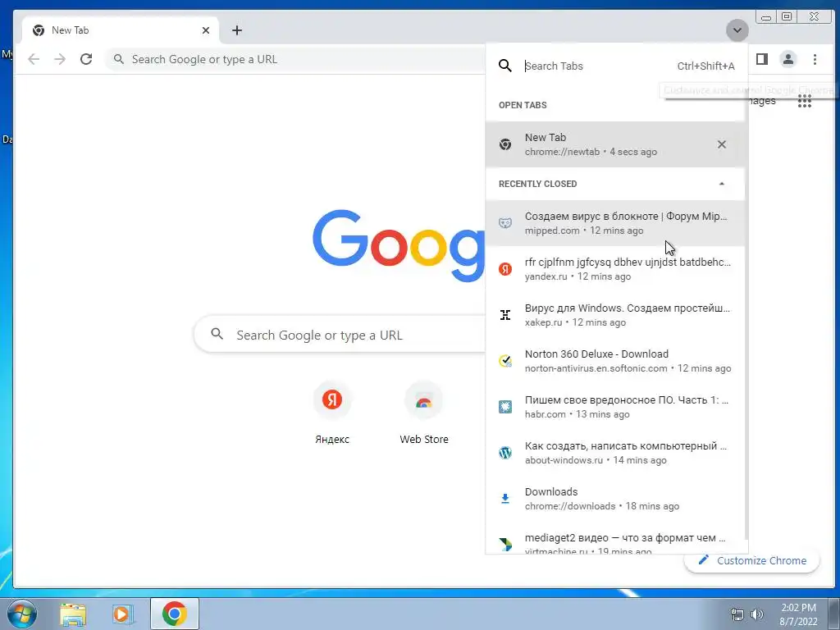This screenshot has height=630, width=840.
Task: Open the Web Store shortcut tile
Action: pos(424,414)
